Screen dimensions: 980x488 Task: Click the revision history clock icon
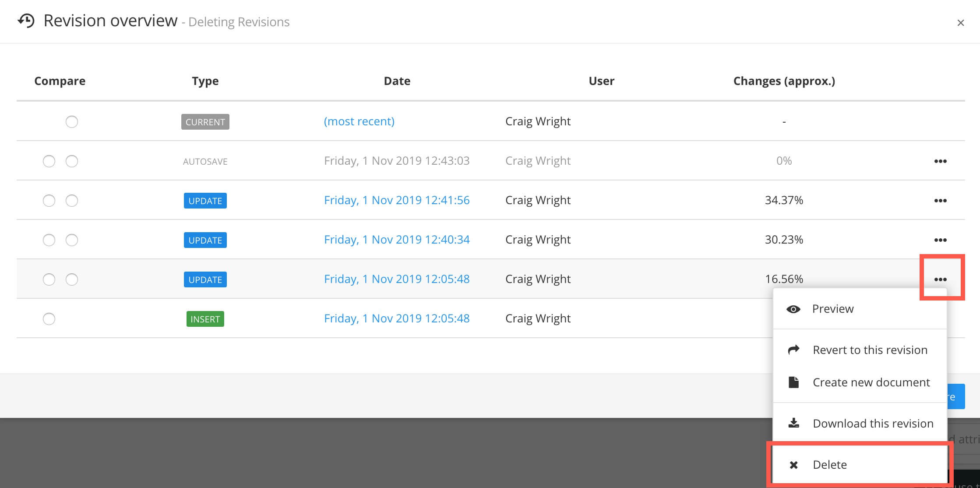tap(26, 21)
